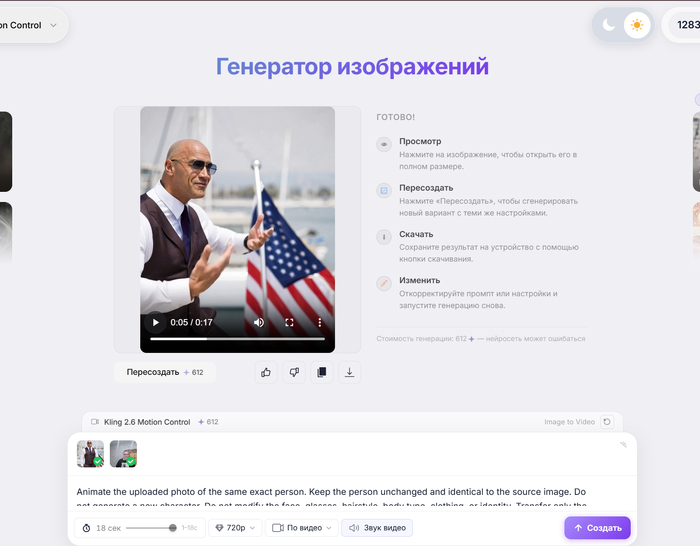Click the Изменить heading text
The image size is (700, 546).
[420, 280]
